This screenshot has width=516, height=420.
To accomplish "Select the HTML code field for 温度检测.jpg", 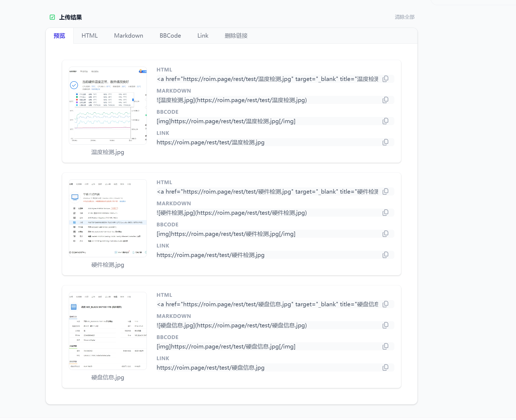I will coord(268,79).
